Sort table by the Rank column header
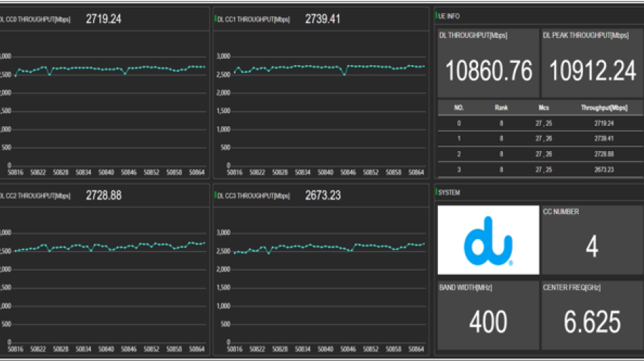The image size is (644, 363). coord(501,108)
